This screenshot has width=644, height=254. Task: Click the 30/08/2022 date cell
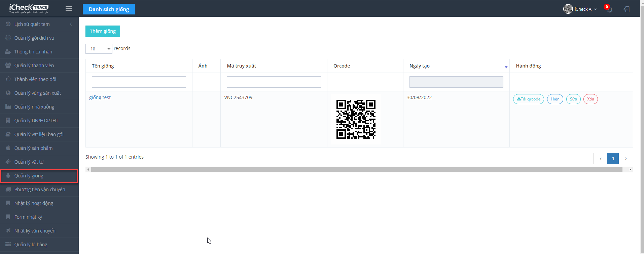click(419, 97)
